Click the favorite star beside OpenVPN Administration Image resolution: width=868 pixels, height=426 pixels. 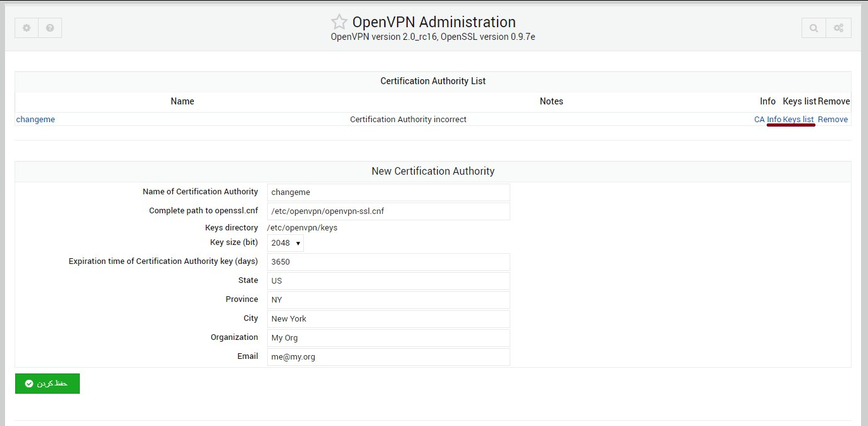pyautogui.click(x=339, y=22)
